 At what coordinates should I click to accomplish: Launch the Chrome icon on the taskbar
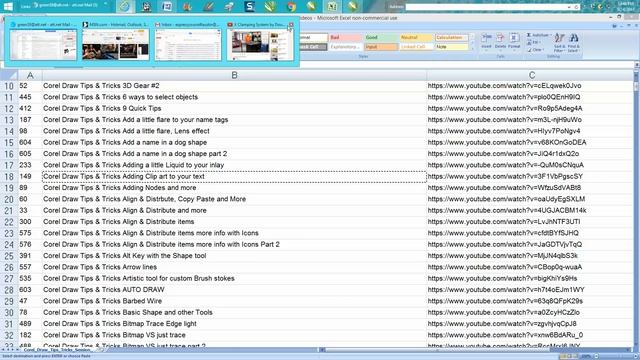pos(291,6)
